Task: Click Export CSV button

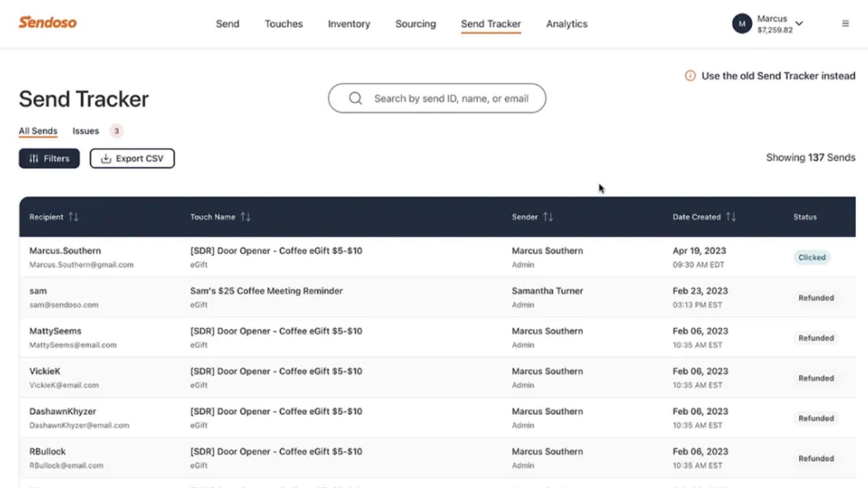Action: click(x=132, y=158)
